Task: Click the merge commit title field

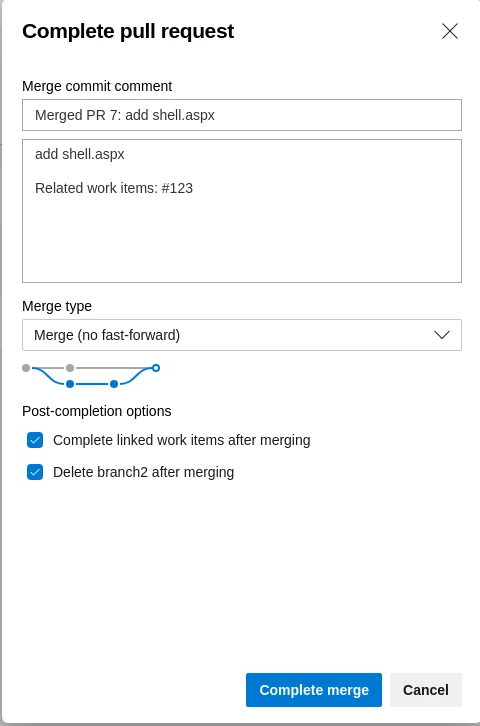Action: pyautogui.click(x=242, y=115)
